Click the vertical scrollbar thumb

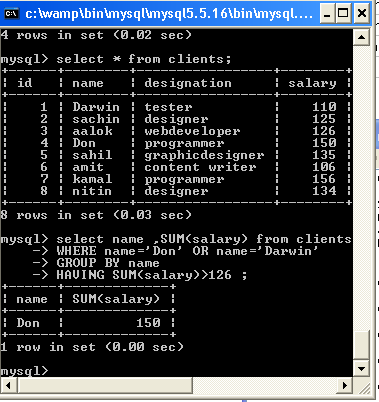[x=361, y=345]
